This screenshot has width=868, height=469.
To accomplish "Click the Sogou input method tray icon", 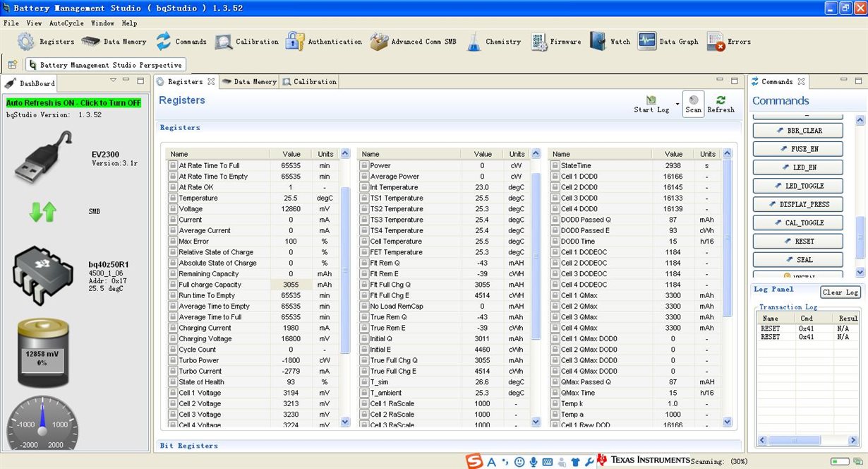I will point(474,461).
